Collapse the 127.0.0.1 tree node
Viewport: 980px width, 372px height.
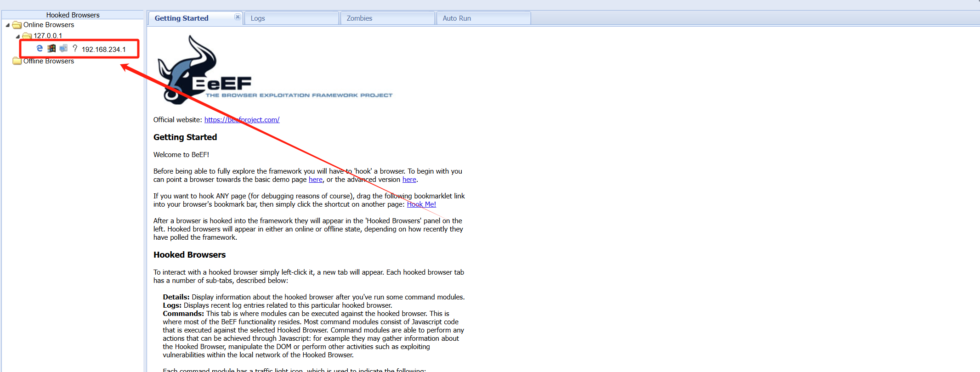(17, 36)
